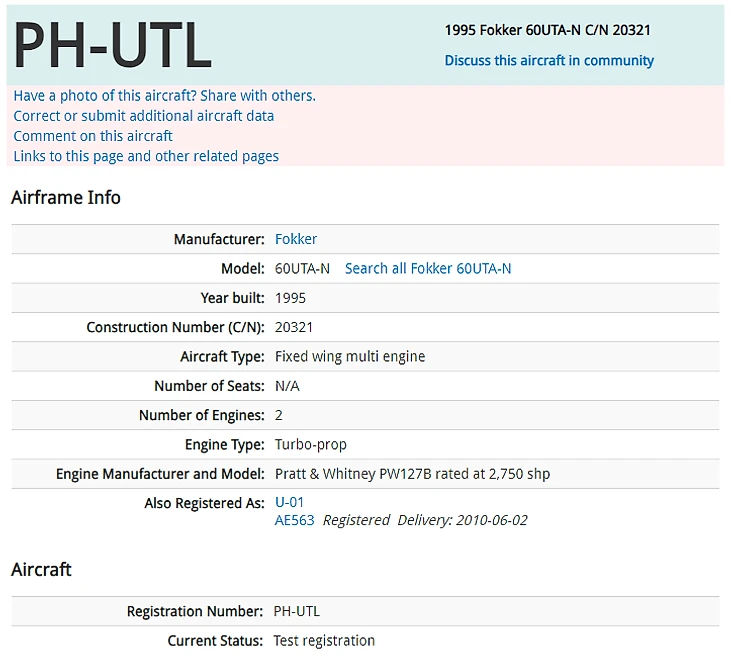Click the Airframe Info section heading

66,197
